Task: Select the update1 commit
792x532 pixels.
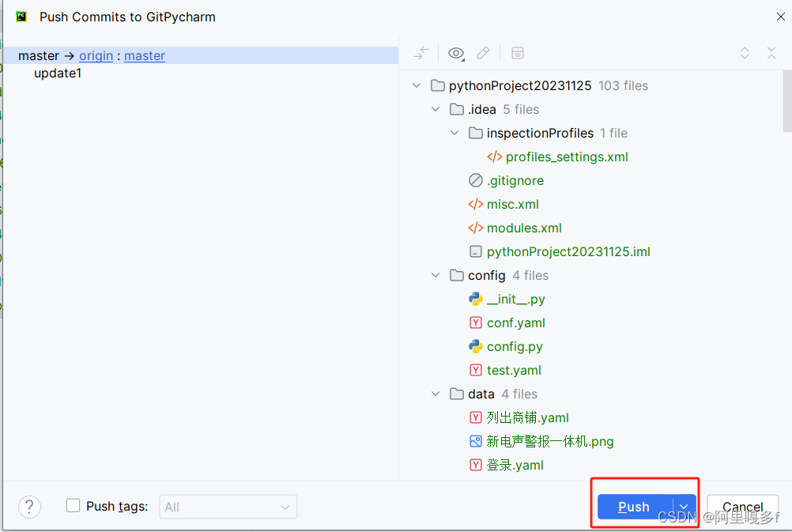Action: 58,74
